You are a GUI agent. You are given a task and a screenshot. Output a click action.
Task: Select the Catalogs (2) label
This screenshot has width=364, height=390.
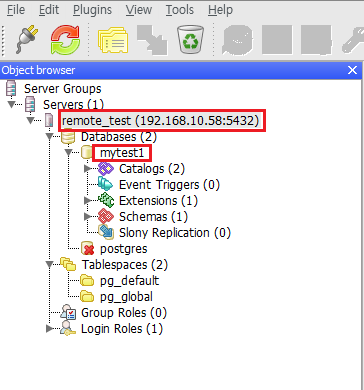(152, 169)
